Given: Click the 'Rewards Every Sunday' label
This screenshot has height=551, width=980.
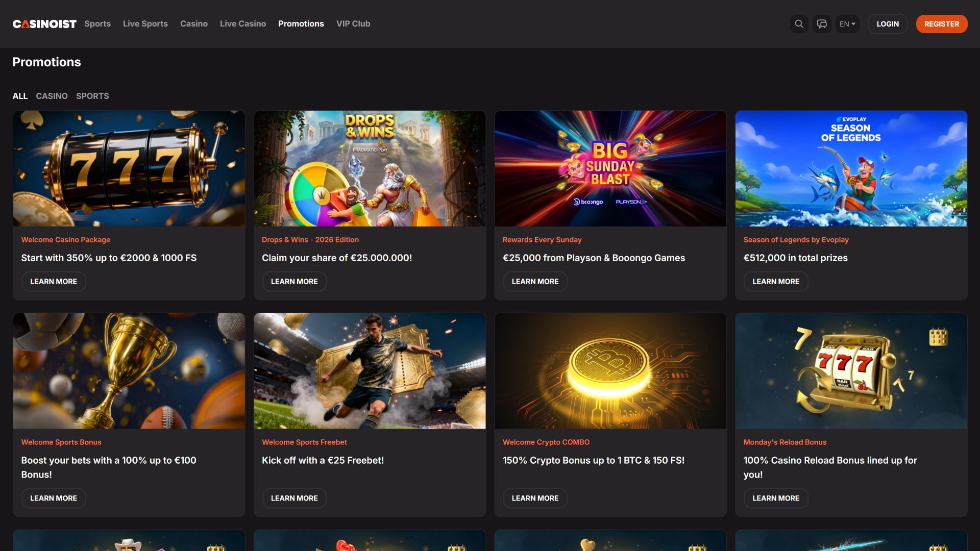Looking at the screenshot, I should [x=542, y=240].
